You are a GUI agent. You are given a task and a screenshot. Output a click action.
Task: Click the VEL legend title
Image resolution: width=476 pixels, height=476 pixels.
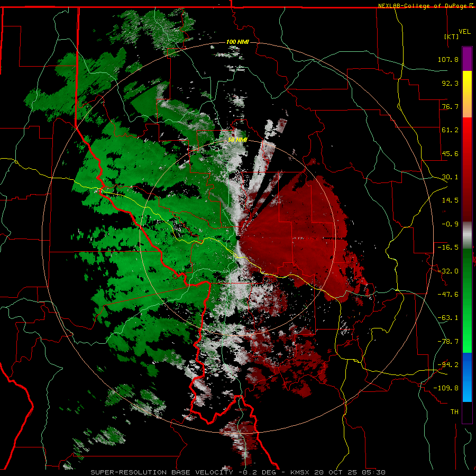click(x=464, y=32)
